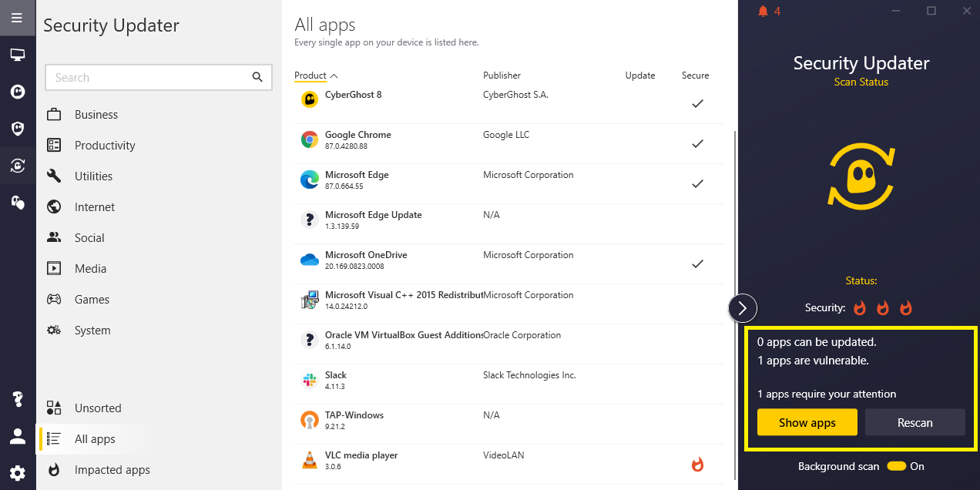The image size is (980, 490).
Task: Click the Google Chrome app icon
Action: point(309,139)
